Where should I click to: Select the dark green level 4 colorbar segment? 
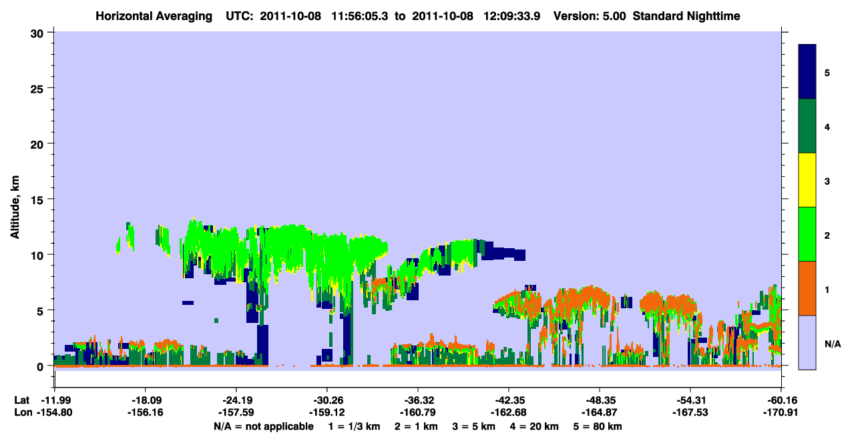tap(807, 126)
